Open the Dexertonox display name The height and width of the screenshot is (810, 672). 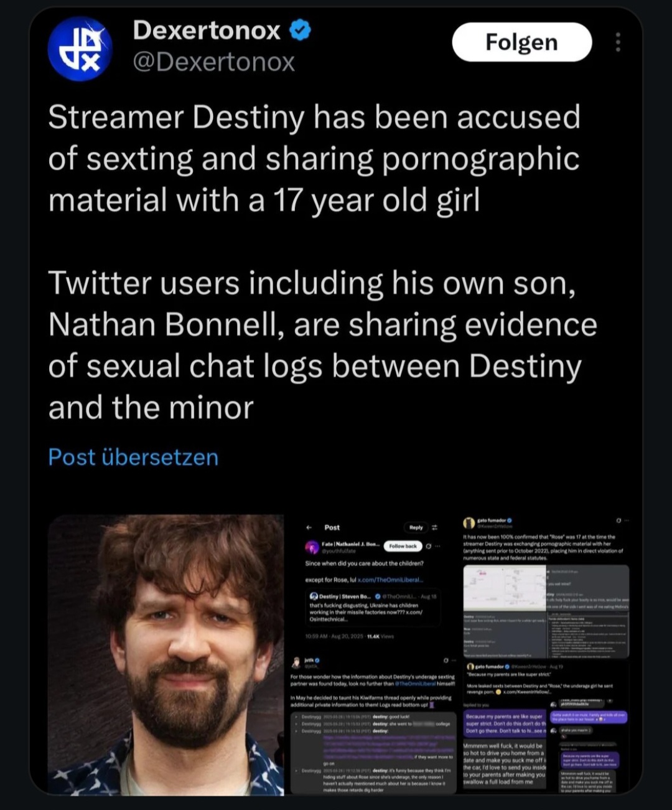coord(207,31)
